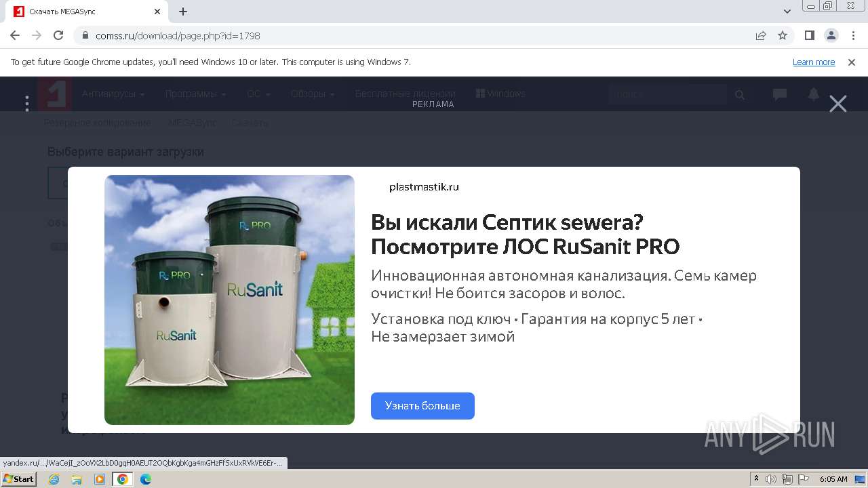Click the Резервное копирование breadcrumb
868x488 pixels.
pyautogui.click(x=98, y=123)
